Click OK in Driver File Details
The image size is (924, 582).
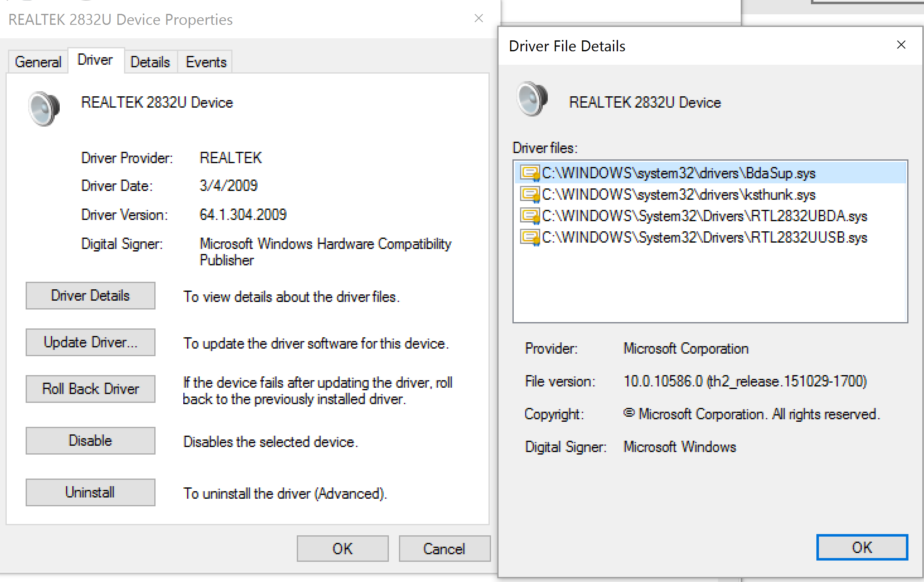(x=862, y=548)
